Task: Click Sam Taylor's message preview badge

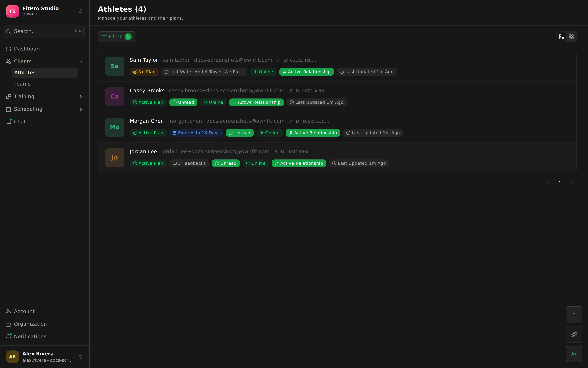Action: coord(204,72)
